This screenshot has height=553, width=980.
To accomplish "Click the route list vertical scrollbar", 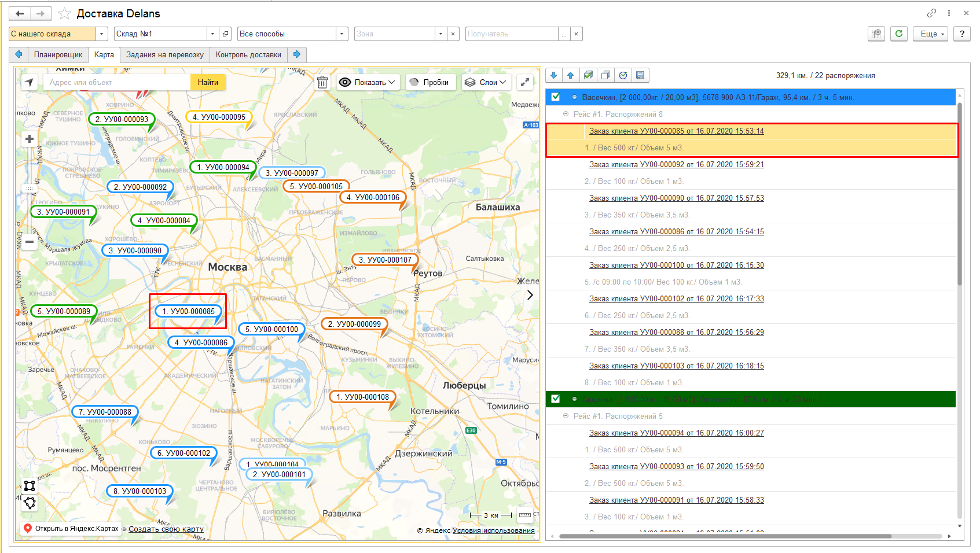I will (960, 194).
